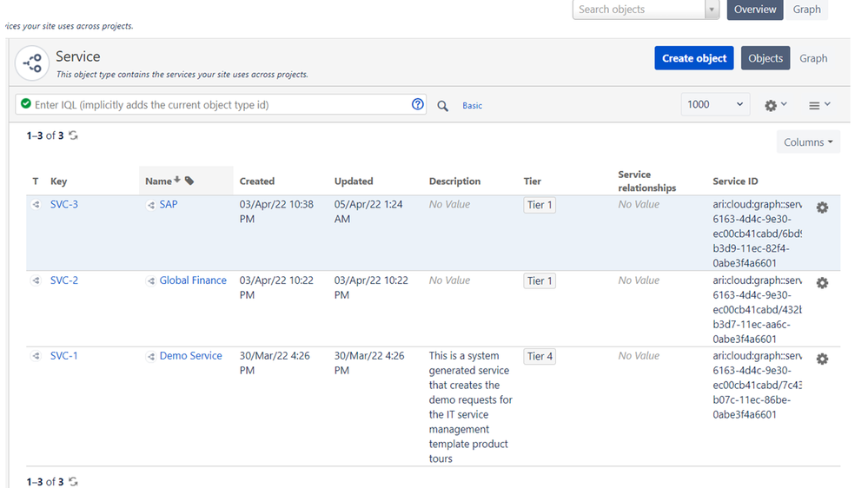
Task: Click the Tier 1 badge in SAP row
Action: click(x=540, y=205)
